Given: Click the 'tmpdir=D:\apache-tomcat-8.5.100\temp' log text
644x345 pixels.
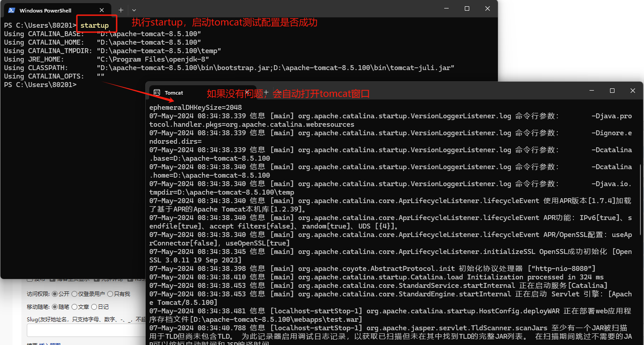Looking at the screenshot, I should click(x=222, y=192).
